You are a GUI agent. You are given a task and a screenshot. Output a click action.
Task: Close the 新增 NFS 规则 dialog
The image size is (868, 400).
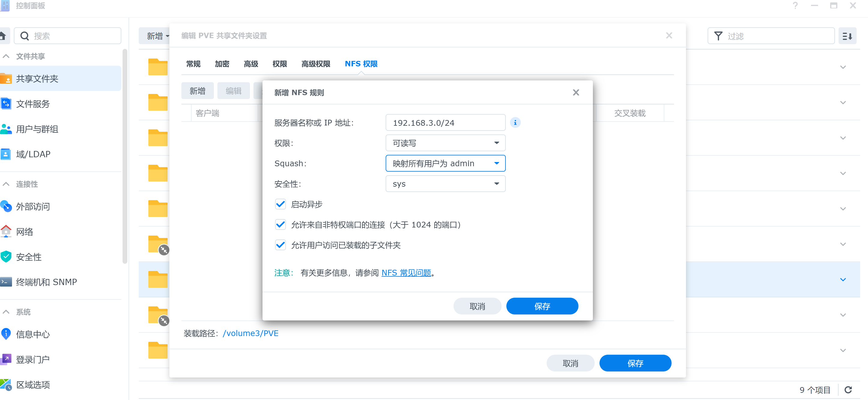(576, 92)
